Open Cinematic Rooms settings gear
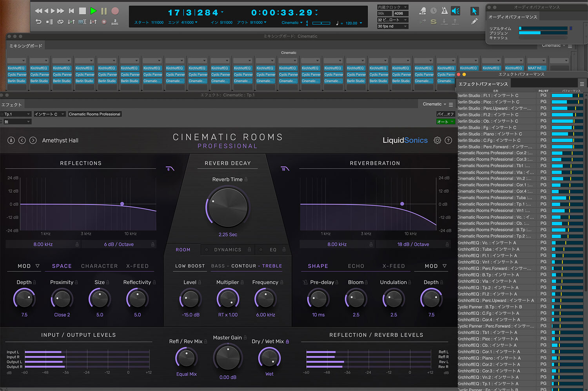The height and width of the screenshot is (391, 588). click(x=437, y=140)
